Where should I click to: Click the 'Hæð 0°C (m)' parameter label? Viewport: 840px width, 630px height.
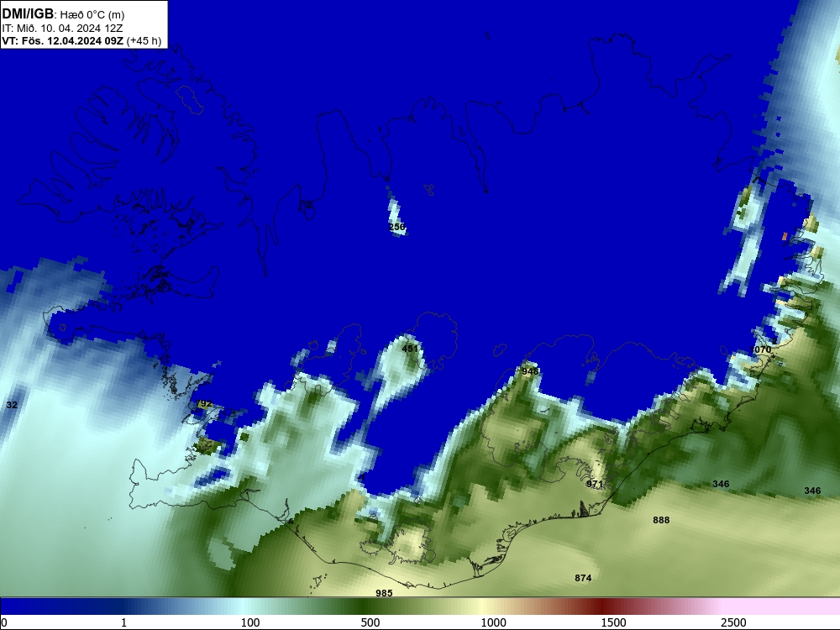[x=92, y=14]
